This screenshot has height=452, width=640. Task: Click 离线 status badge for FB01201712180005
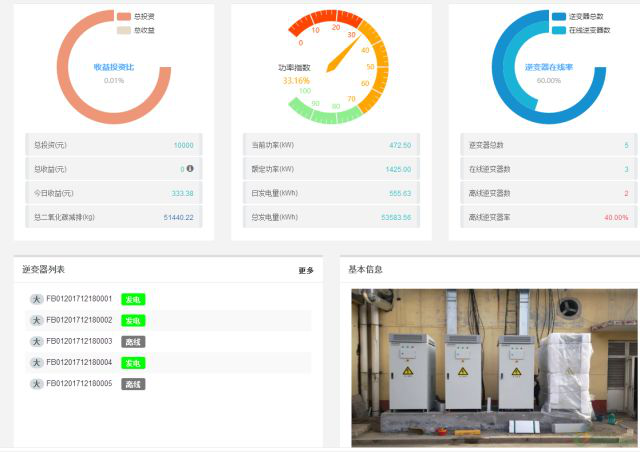(x=133, y=384)
